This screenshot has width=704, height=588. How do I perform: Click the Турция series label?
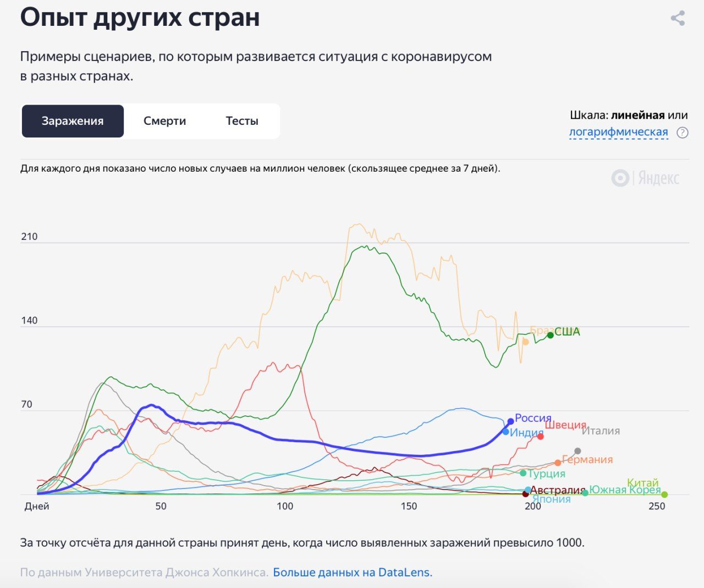tap(546, 474)
